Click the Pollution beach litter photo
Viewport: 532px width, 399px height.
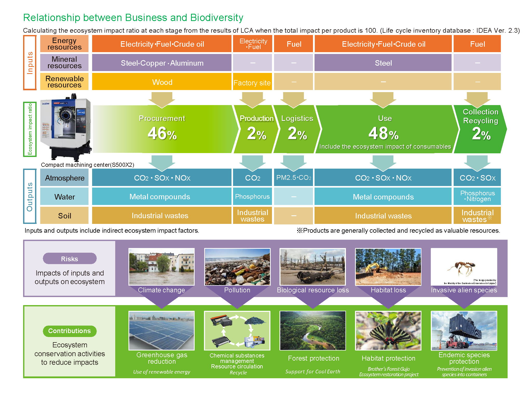[x=237, y=267]
